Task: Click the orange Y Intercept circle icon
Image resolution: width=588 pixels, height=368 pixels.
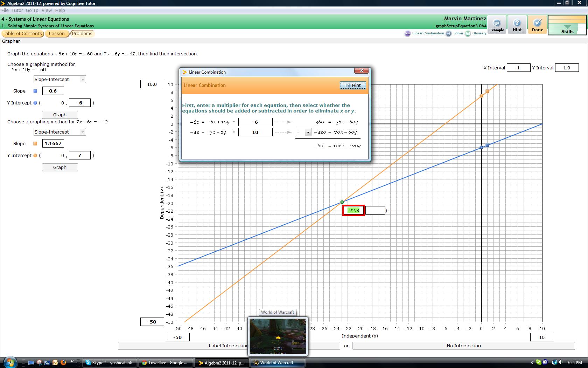Action: tap(35, 155)
